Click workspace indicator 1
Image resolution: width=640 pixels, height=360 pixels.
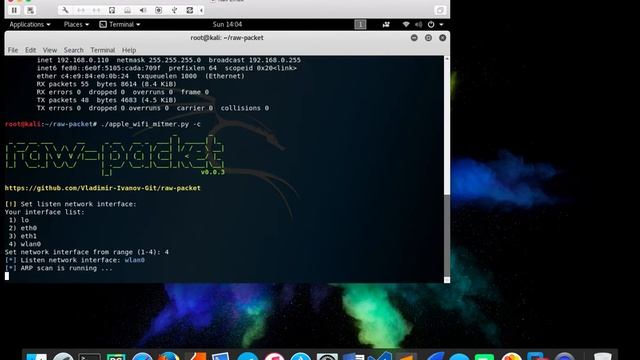(360, 24)
